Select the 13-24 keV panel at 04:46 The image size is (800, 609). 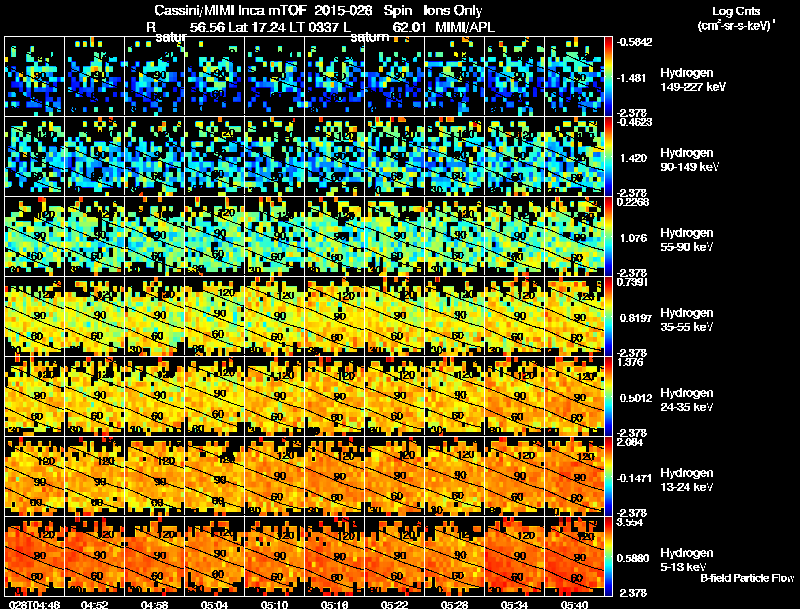pyautogui.click(x=34, y=476)
